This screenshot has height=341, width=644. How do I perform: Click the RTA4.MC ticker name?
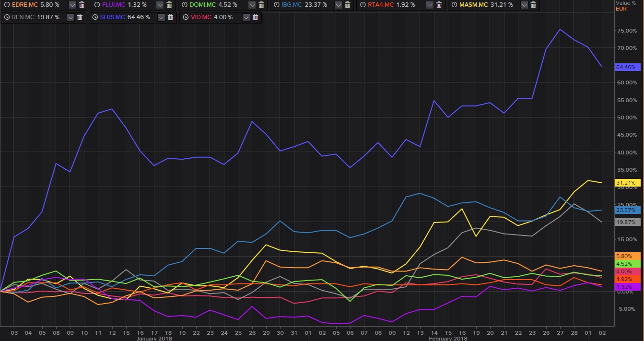(x=381, y=5)
